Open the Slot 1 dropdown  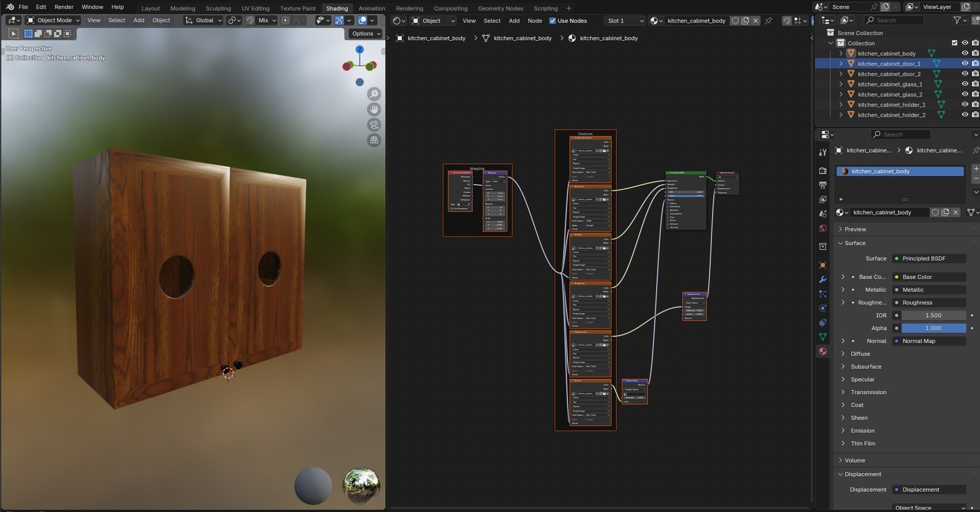tap(625, 21)
